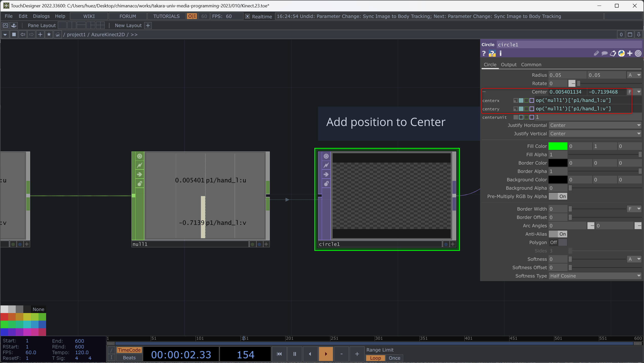Toggle the Realtime checkbox
Viewport: 644px width, 363px height.
pyautogui.click(x=248, y=16)
